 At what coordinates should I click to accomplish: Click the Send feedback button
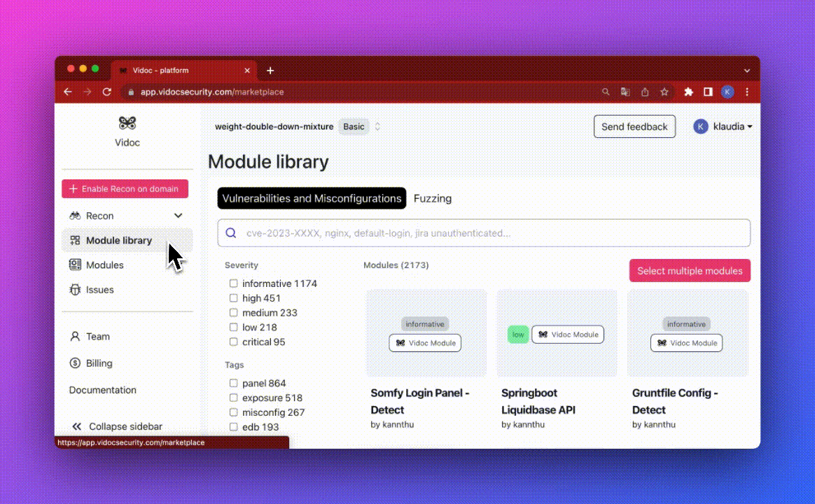click(x=634, y=127)
